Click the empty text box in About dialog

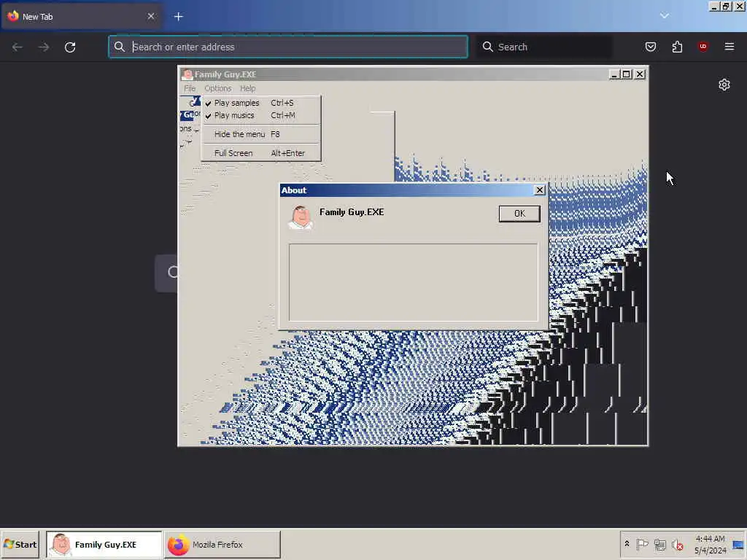point(413,282)
